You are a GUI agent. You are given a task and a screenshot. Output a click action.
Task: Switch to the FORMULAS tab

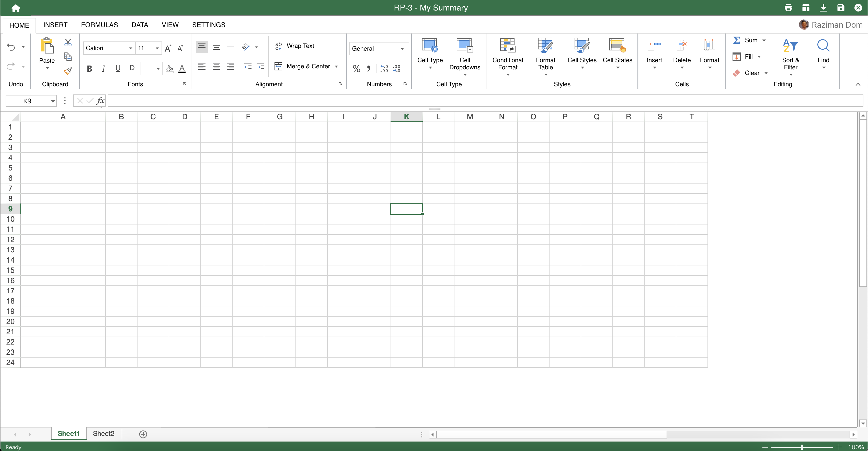[99, 25]
